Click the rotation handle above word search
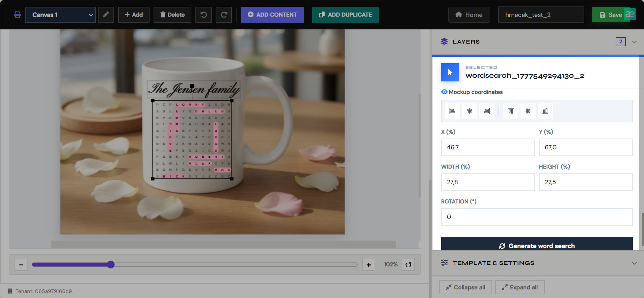Image resolution: width=644 pixels, height=298 pixels. (192, 86)
